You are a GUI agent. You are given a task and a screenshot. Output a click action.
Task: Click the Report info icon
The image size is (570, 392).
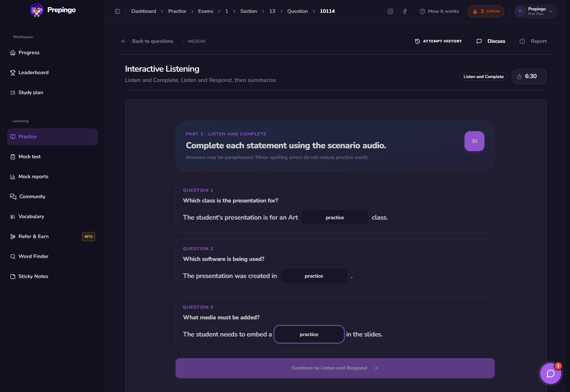tap(522, 41)
